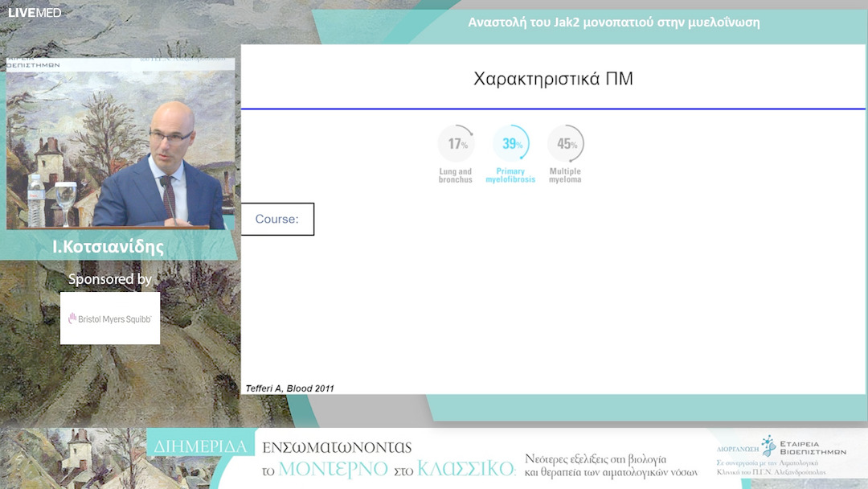Select the 39% blue circular gauge
This screenshot has width=868, height=489.
(511, 144)
